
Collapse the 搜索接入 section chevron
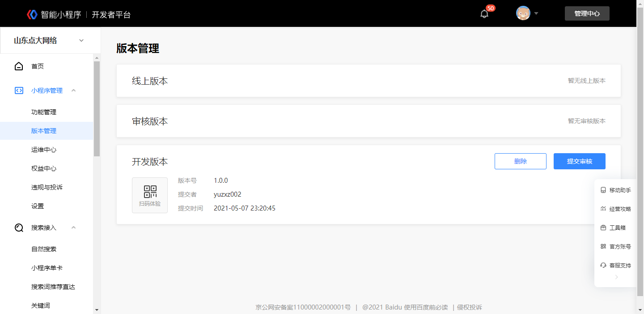click(74, 228)
